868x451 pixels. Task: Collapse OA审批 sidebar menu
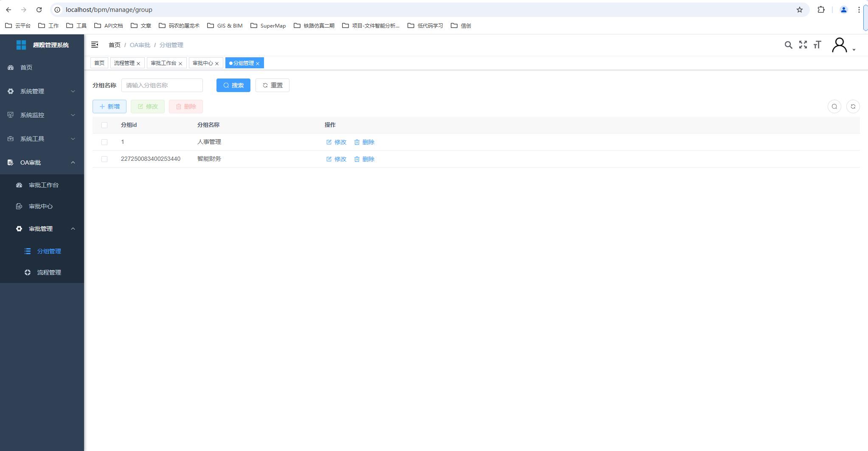point(42,162)
